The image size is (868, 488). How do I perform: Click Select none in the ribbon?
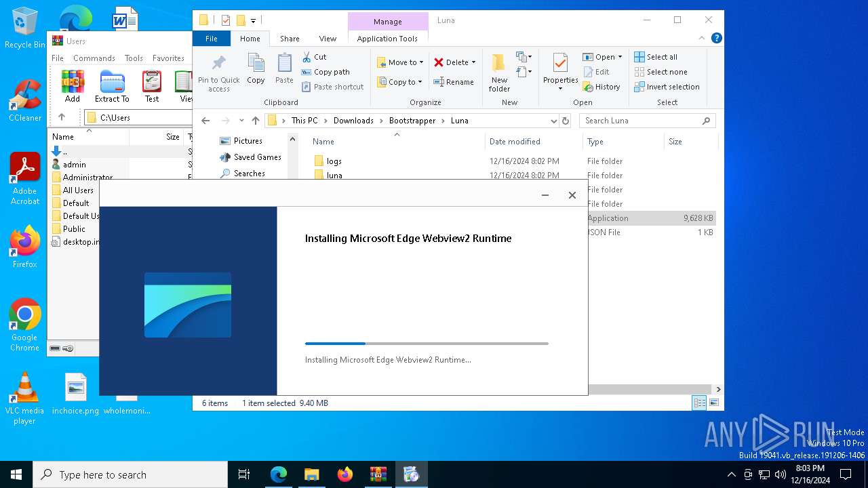click(x=660, y=72)
